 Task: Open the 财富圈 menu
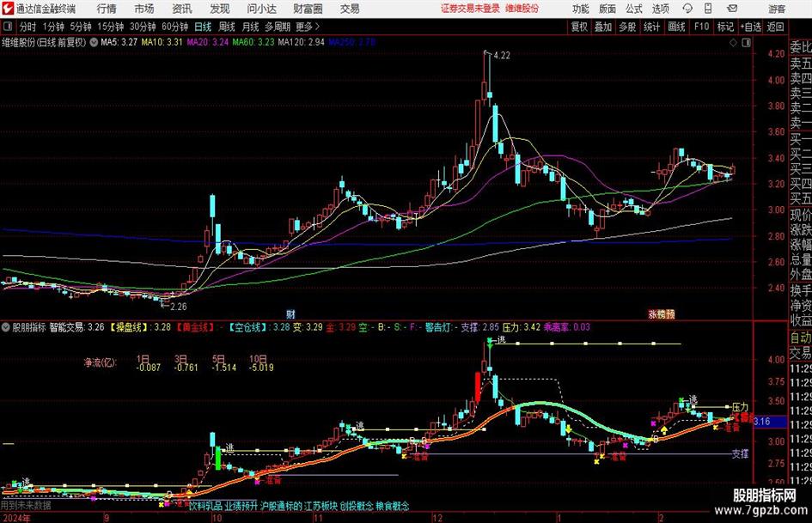pos(308,9)
